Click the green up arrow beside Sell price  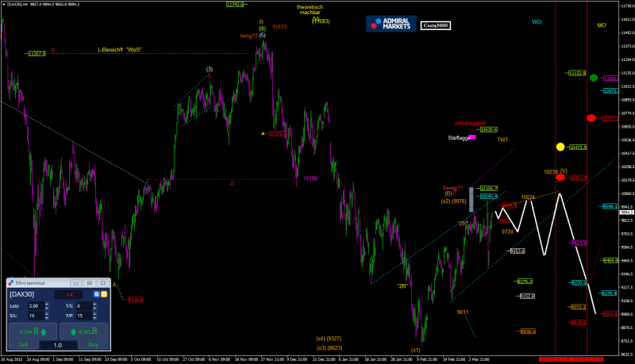(x=43, y=331)
